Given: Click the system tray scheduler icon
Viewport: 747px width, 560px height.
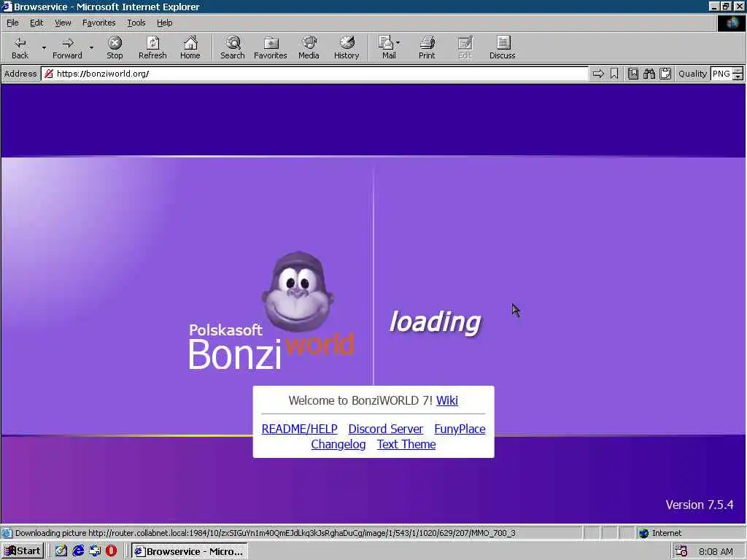Looking at the screenshot, I should point(681,551).
